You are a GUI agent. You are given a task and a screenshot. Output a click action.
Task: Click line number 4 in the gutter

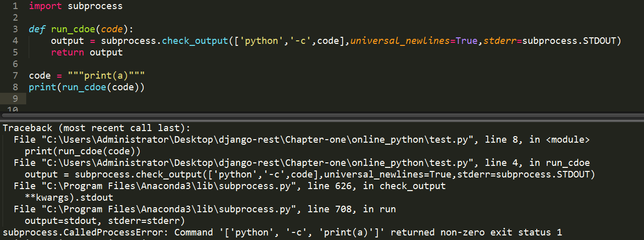15,41
